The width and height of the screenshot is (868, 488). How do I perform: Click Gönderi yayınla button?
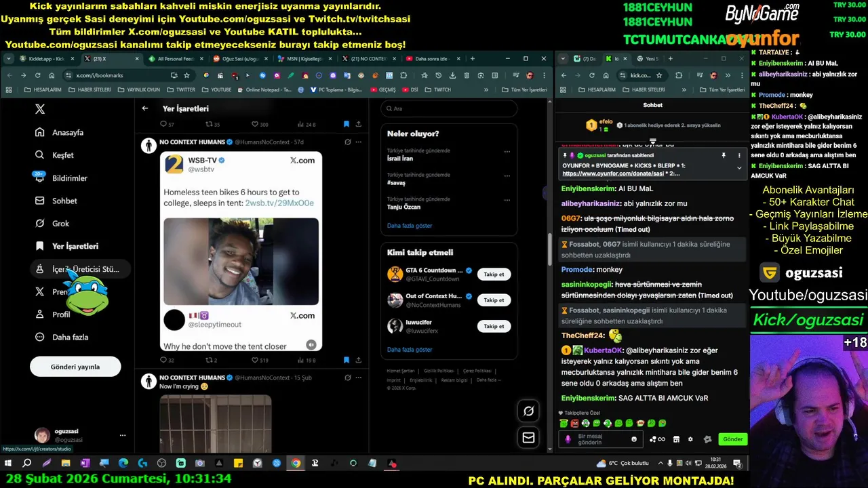coord(75,367)
